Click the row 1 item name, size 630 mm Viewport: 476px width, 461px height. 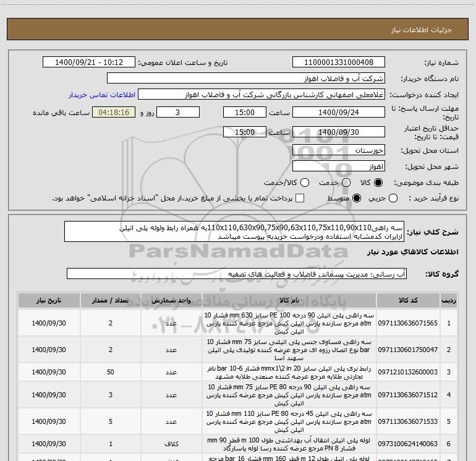[x=289, y=323]
